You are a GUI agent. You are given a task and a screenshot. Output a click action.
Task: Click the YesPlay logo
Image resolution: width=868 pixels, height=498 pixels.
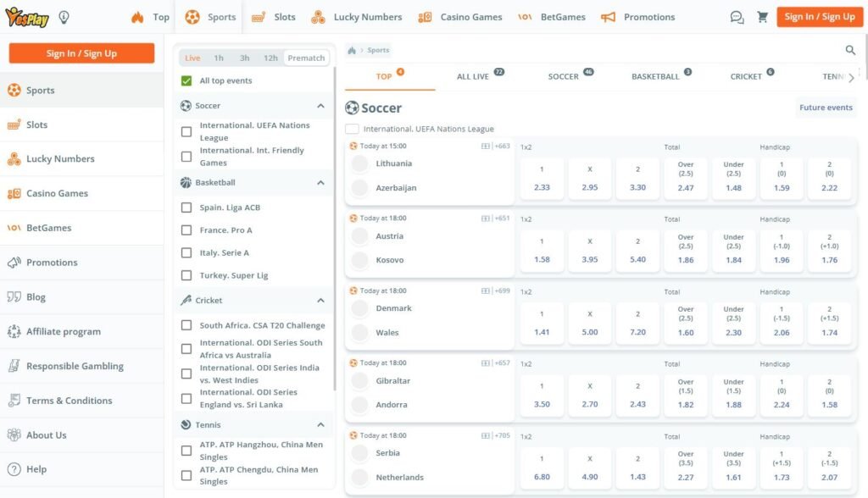click(x=26, y=17)
